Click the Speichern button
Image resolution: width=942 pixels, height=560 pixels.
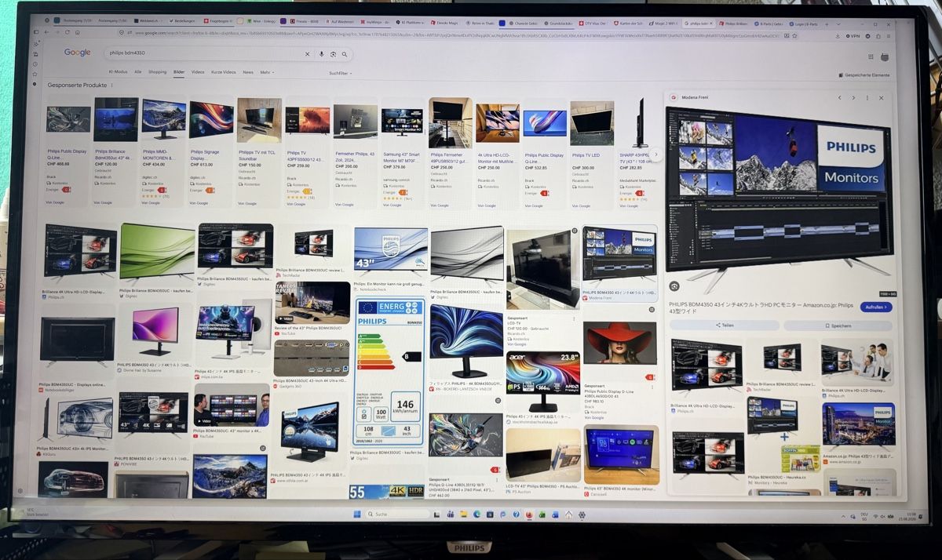[x=838, y=325]
